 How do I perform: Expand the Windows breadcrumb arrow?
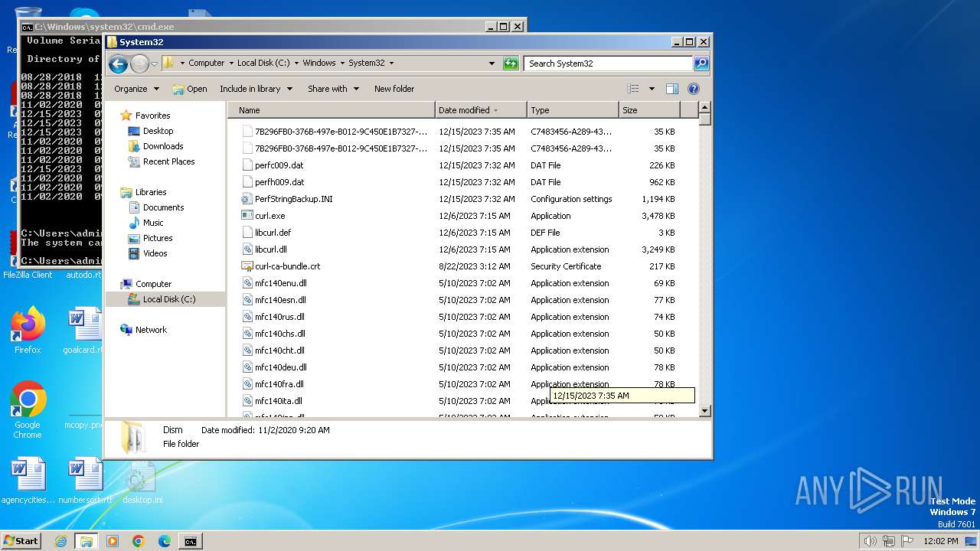[x=342, y=64]
